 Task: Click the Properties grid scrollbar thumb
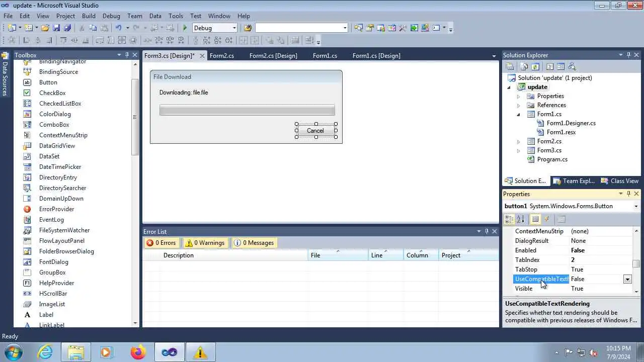(636, 264)
